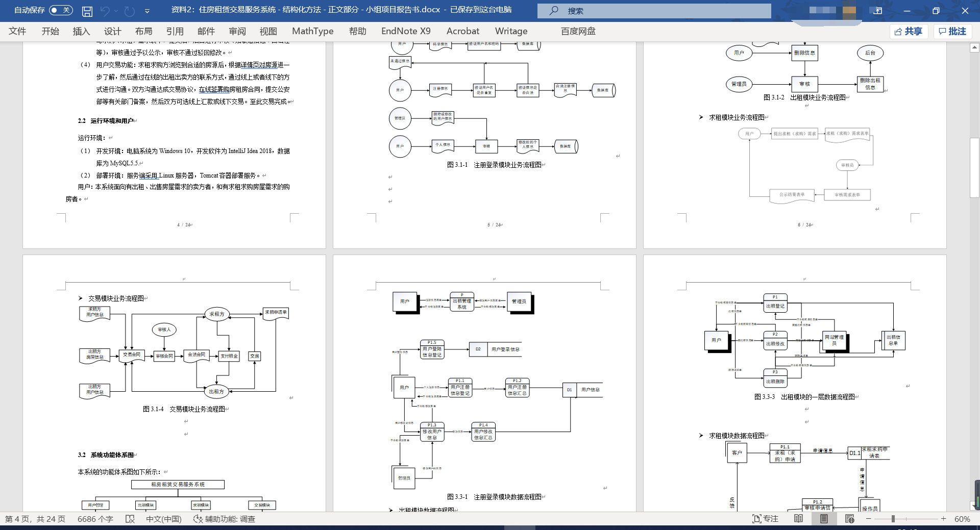Click the 共享 (Share) button
The width and height of the screenshot is (980, 530).
coord(909,31)
